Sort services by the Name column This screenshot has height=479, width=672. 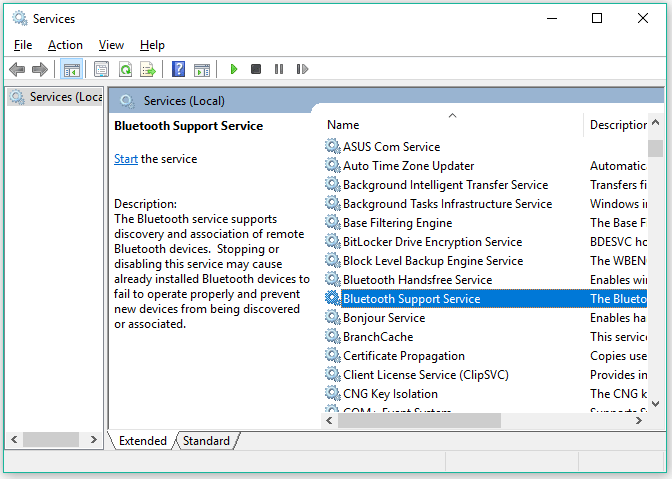[453, 125]
